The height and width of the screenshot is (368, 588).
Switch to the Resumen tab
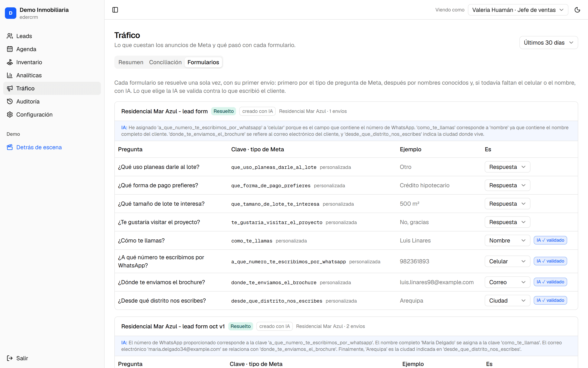[x=131, y=62]
